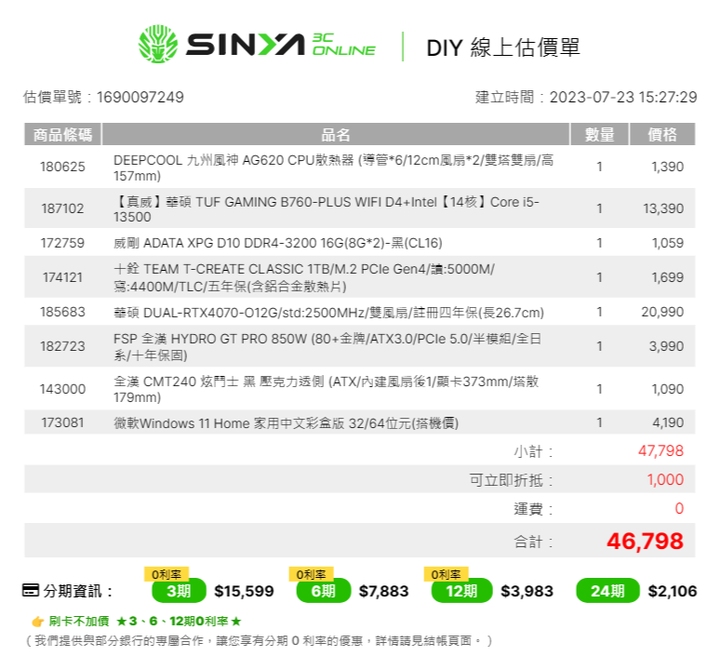Click barcode 172759
The width and height of the screenshot is (720, 670).
(x=62, y=243)
